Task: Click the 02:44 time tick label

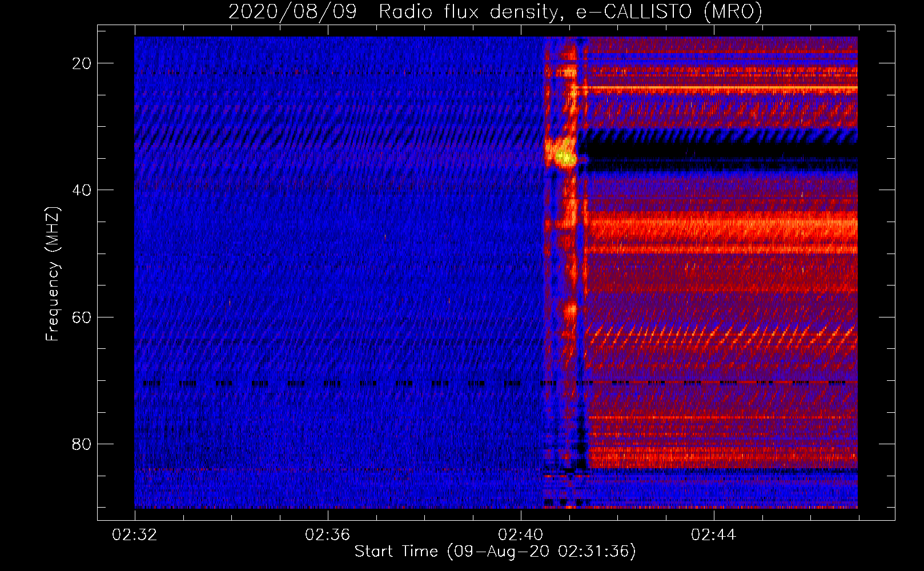Action: point(714,535)
